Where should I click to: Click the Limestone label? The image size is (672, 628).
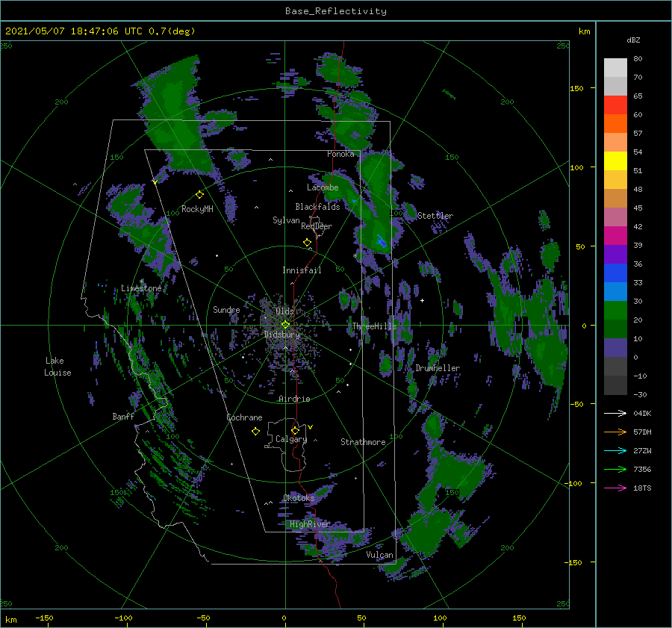141,288
